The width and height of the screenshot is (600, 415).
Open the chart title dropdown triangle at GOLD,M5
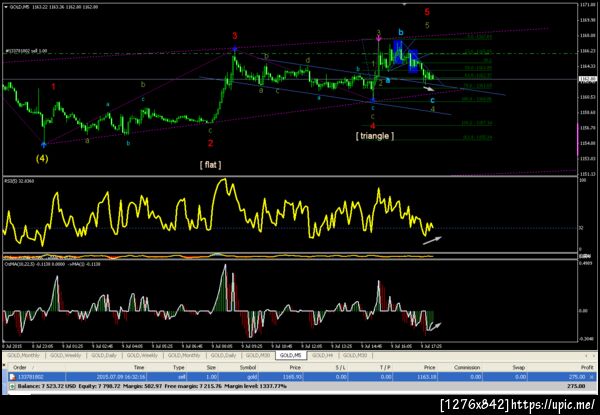tap(6, 7)
